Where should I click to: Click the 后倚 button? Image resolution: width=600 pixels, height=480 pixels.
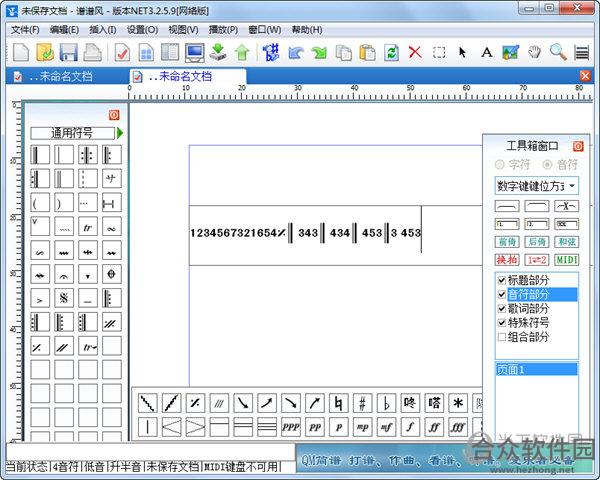pyautogui.click(x=536, y=242)
